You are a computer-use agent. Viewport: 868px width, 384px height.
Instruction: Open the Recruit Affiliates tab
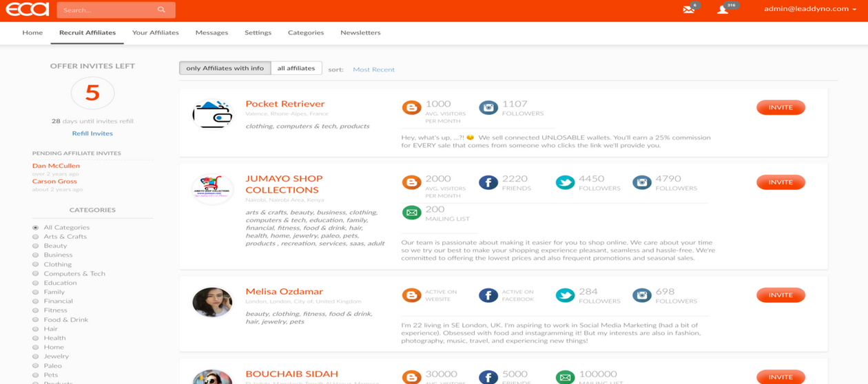(x=87, y=32)
